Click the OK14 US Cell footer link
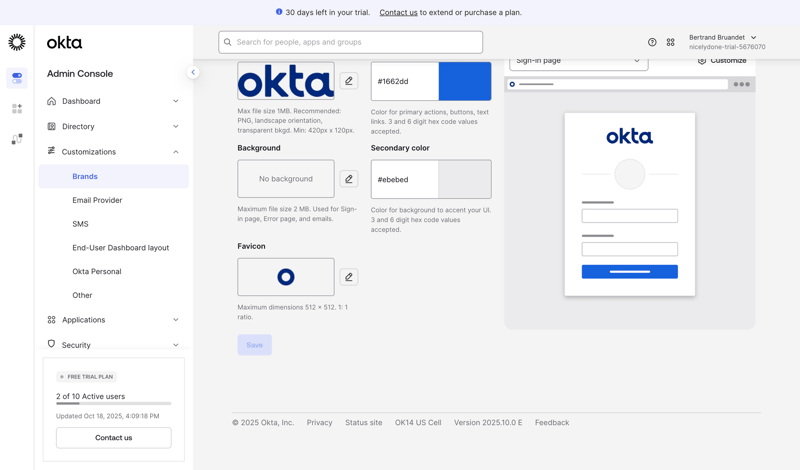The height and width of the screenshot is (470, 800). [418, 423]
